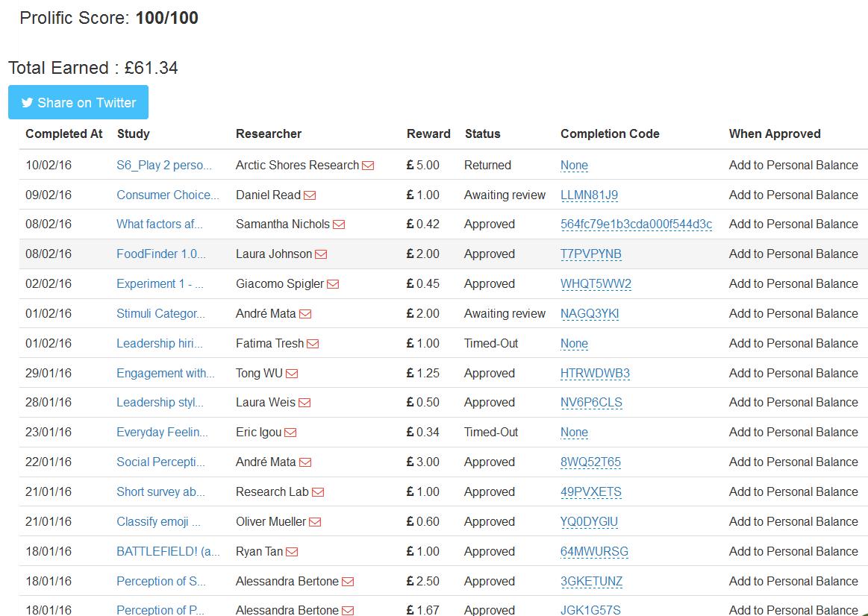Screen dimensions: 868x616
Task: Click envelope icon in Perception of S... row
Action: click(x=348, y=582)
